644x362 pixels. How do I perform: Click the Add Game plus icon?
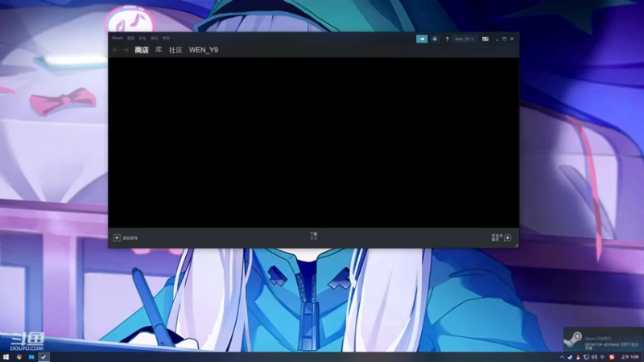coord(117,237)
